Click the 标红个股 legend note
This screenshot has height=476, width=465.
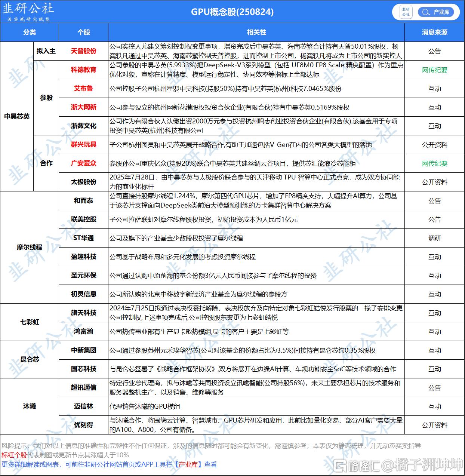click(x=65, y=455)
